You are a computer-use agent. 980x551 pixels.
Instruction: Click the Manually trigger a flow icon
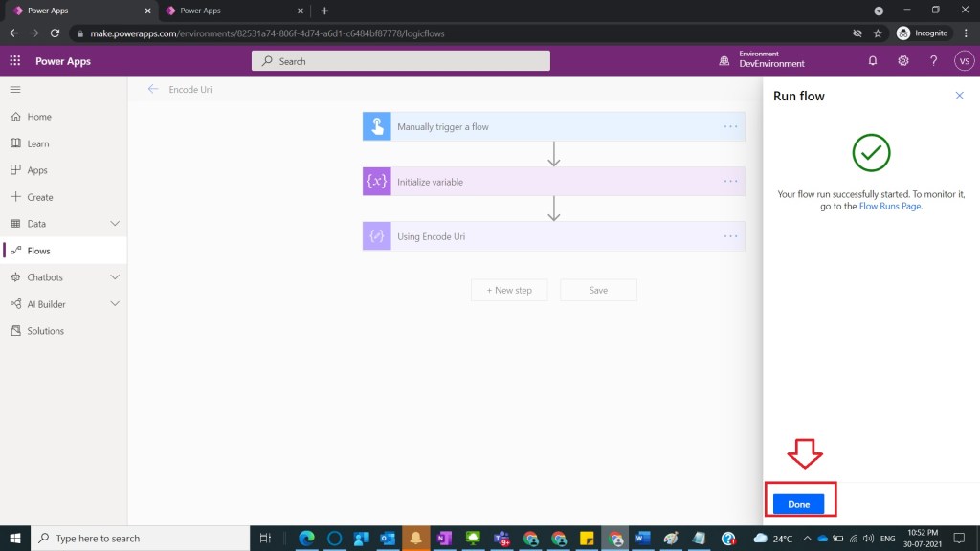pos(377,126)
